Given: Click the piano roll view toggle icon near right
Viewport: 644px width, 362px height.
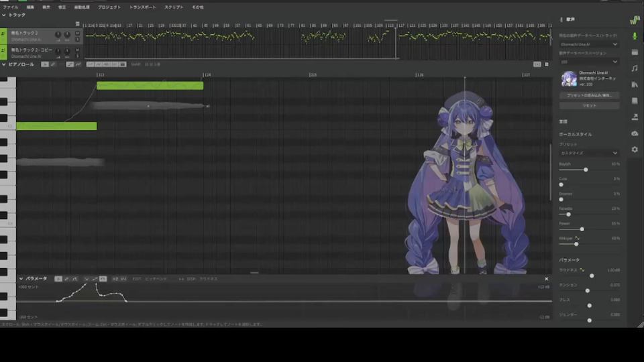Looking at the screenshot, I should pyautogui.click(x=537, y=64).
